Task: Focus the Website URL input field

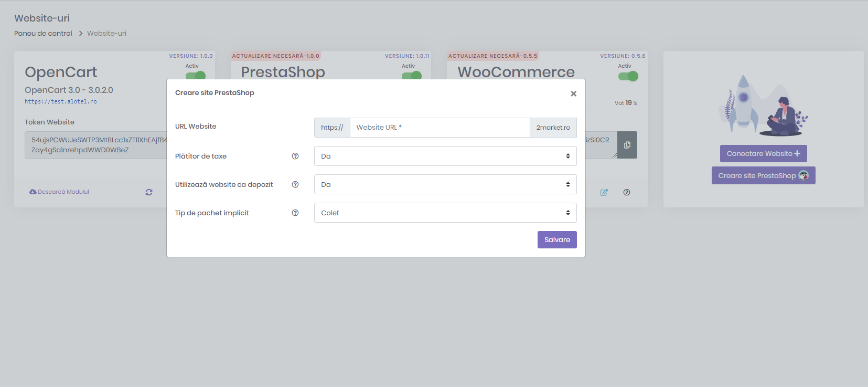Action: click(440, 128)
